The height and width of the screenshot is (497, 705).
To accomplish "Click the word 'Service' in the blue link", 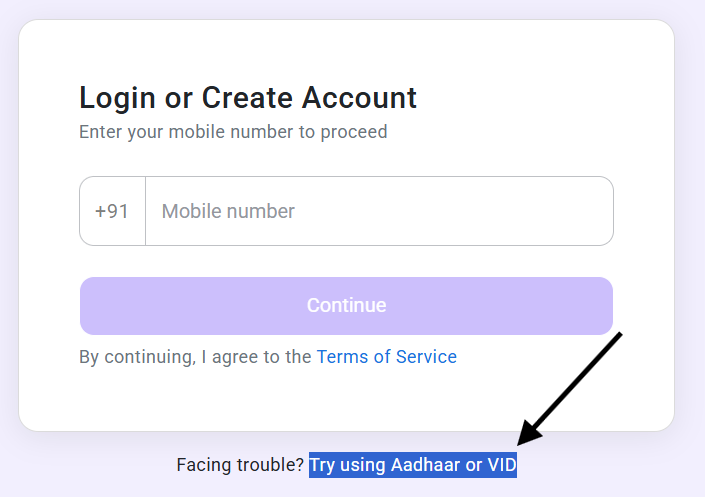I will click(426, 357).
